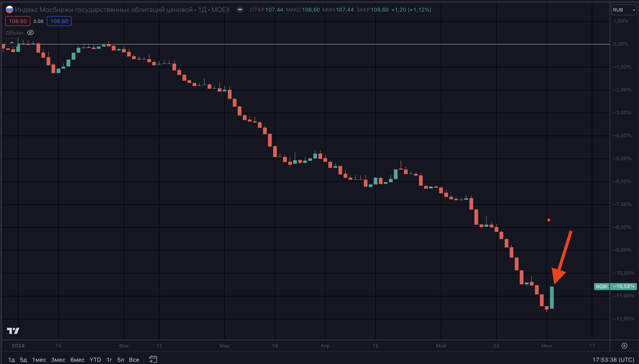Click the 1,00% level on price scale
The width and height of the screenshot is (639, 364).
click(622, 21)
